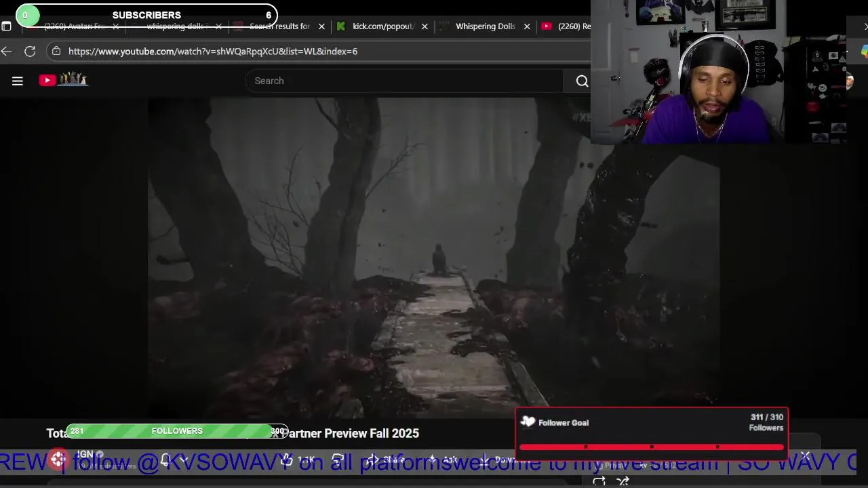Toggle playlist loop icon
The height and width of the screenshot is (488, 868).
pyautogui.click(x=599, y=481)
